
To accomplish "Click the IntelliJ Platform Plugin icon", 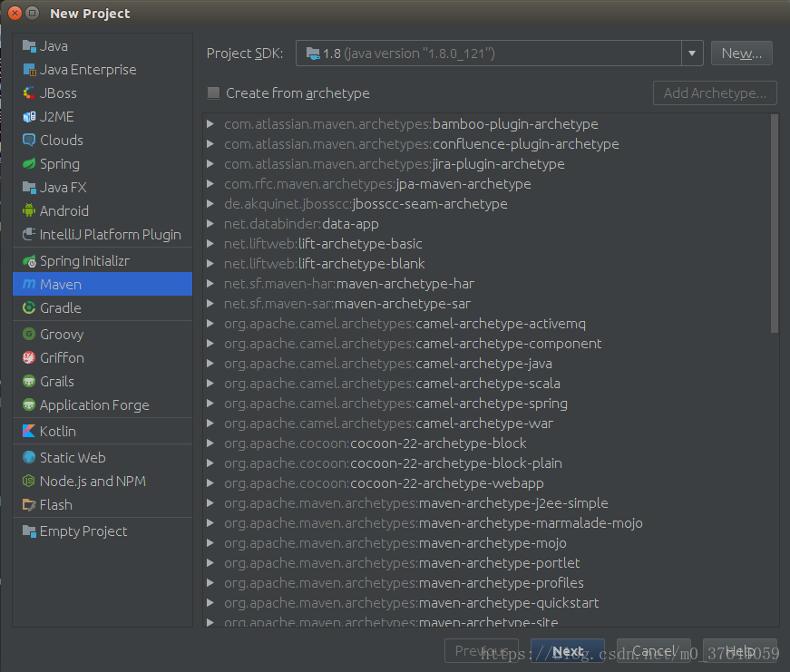I will (x=29, y=234).
